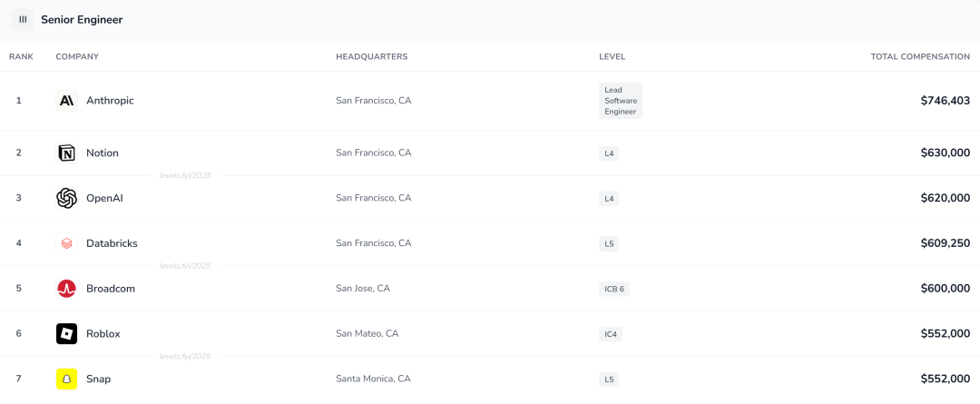Click the Broadcom logo icon

click(x=66, y=289)
